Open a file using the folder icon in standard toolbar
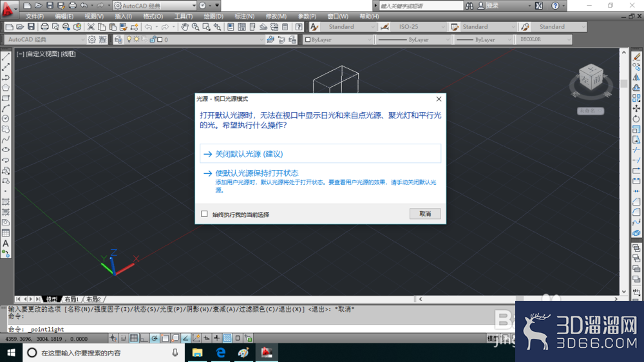This screenshot has height=362, width=644. (20, 26)
